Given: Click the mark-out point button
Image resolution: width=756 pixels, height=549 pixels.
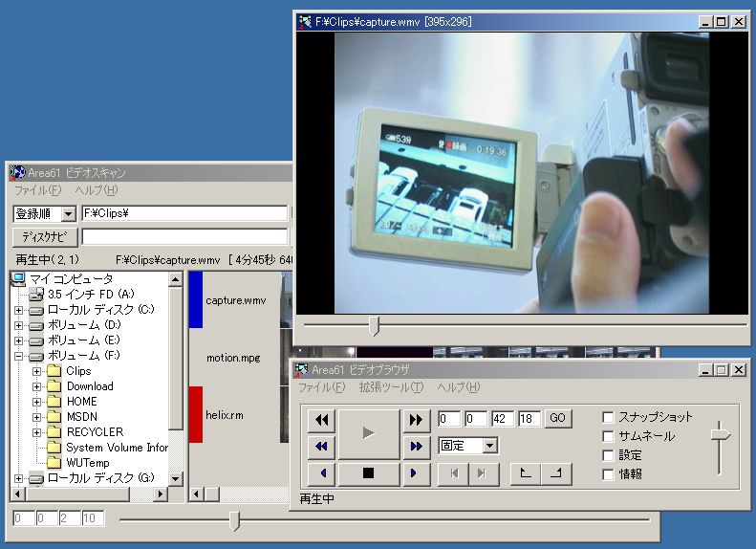Looking at the screenshot, I should [557, 472].
